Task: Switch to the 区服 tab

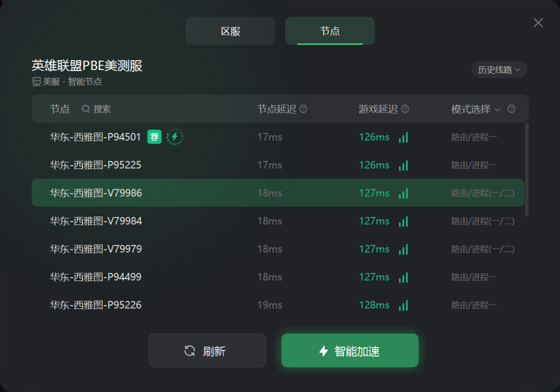Action: [230, 31]
